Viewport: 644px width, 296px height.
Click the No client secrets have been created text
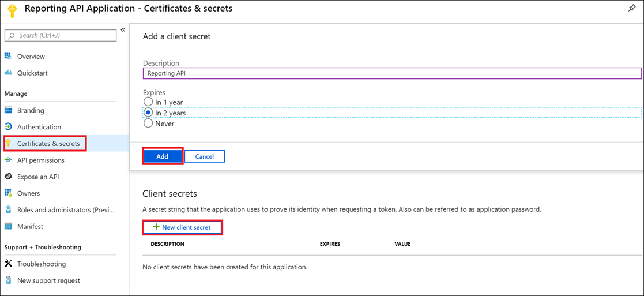coord(225,267)
